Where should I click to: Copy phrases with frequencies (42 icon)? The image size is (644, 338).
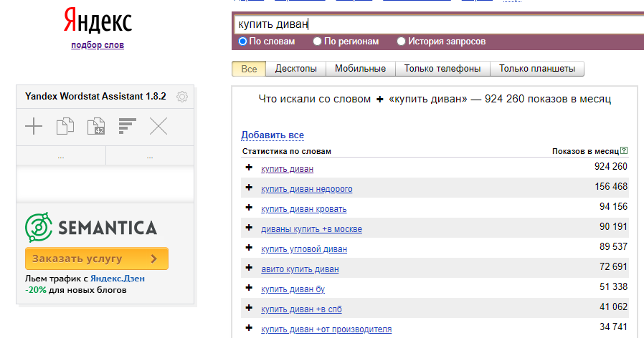[x=96, y=127]
